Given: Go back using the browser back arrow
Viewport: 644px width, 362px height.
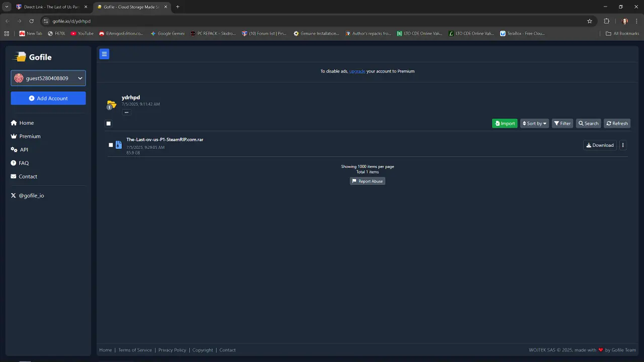Looking at the screenshot, I should click(x=7, y=21).
